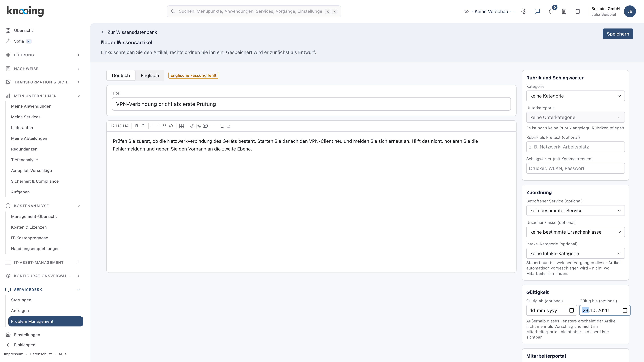
Task: Apply H2 heading style
Action: tap(112, 126)
